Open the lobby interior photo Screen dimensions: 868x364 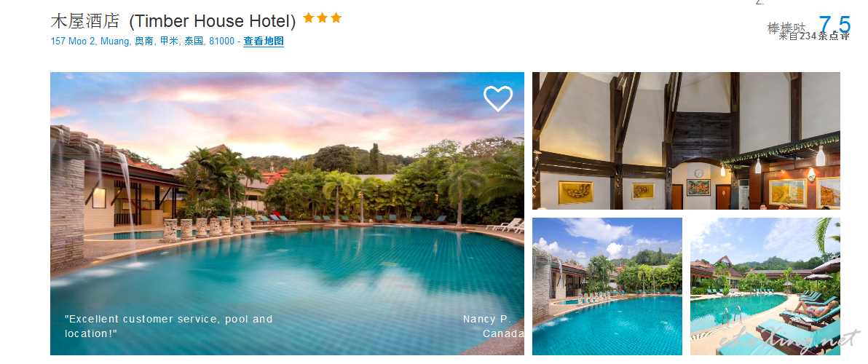click(686, 141)
